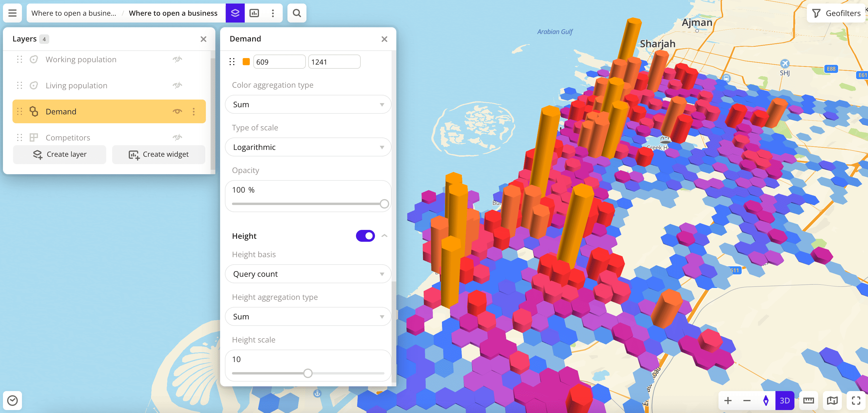Open the search tool in the top toolbar
This screenshot has height=413, width=868.
tap(297, 13)
